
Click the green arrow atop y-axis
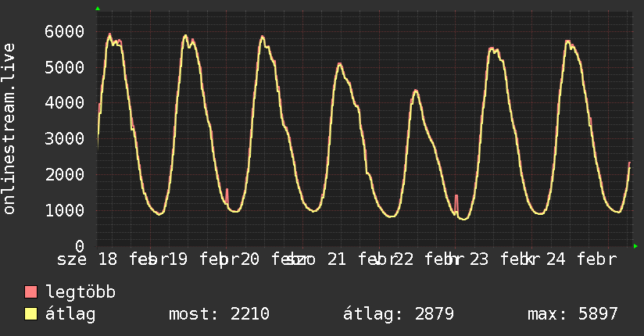pyautogui.click(x=98, y=9)
